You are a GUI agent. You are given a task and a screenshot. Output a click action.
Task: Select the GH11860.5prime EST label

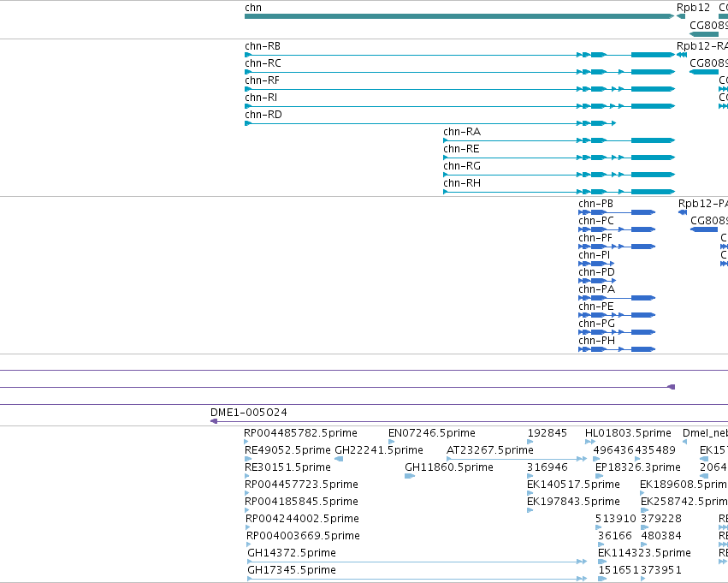pyautogui.click(x=449, y=467)
